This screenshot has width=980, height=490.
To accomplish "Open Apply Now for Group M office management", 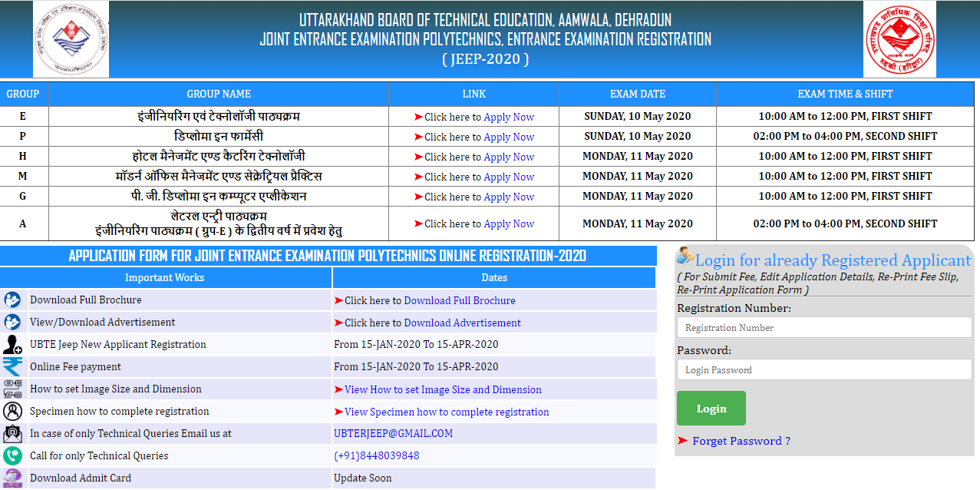I will [509, 177].
